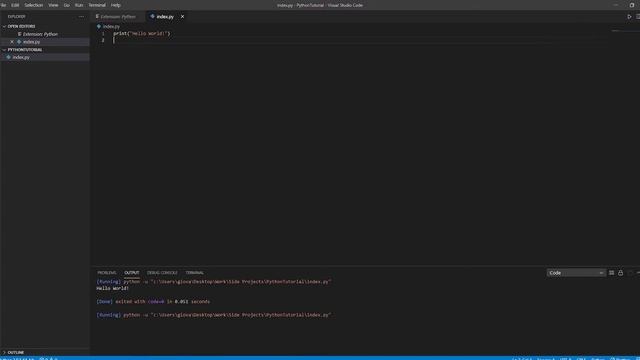Viewport: 640px width, 360px height.
Task: Click the line and column status indicator
Action: [x=522, y=358]
